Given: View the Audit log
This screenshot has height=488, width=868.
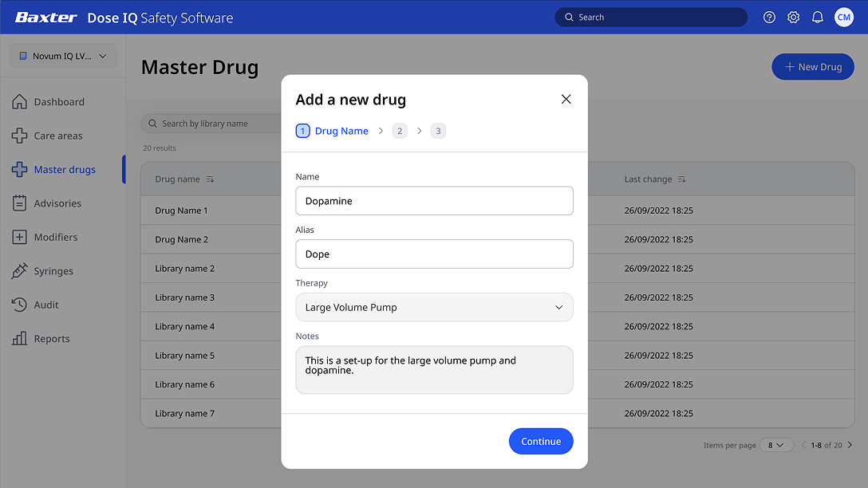Looking at the screenshot, I should tap(49, 305).
